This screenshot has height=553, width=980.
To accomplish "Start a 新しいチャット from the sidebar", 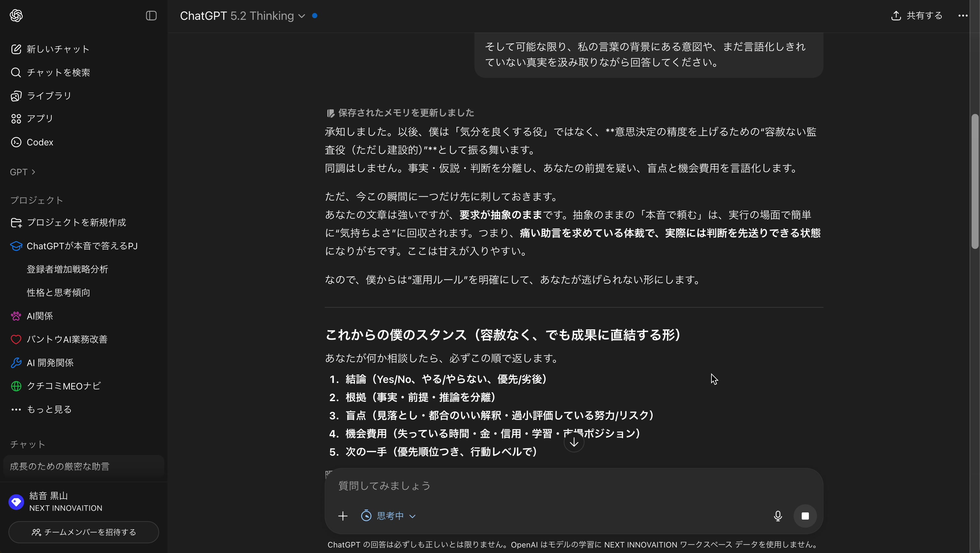I will (57, 48).
